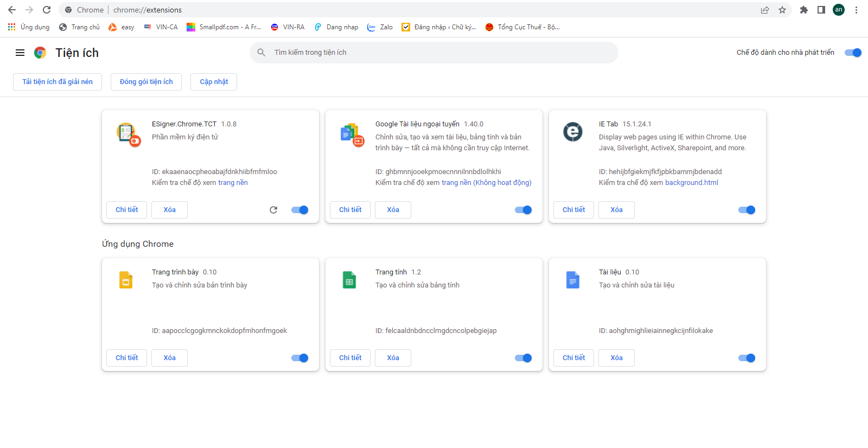This screenshot has height=448, width=868.
Task: Open Chi tiết for Trang trình bày
Action: pos(126,358)
